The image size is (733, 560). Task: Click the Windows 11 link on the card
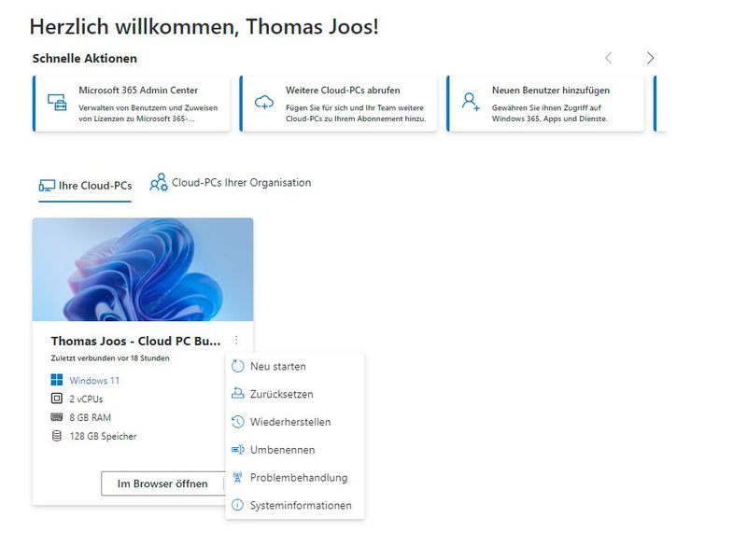tap(94, 381)
